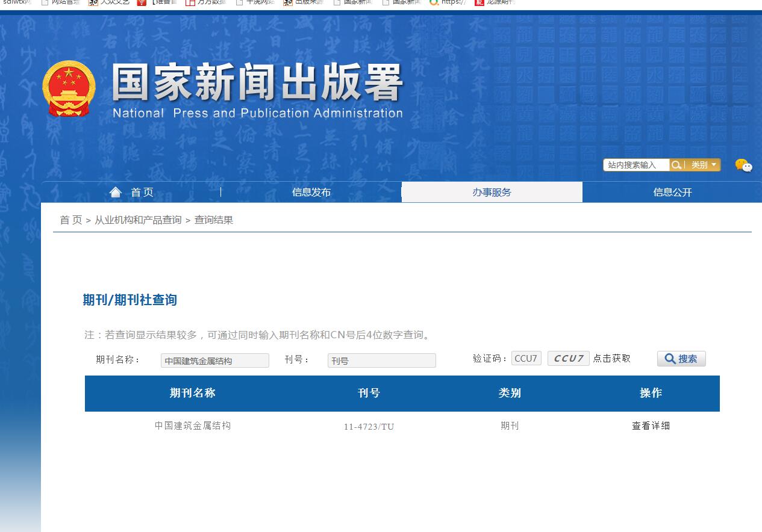Expand the search category selector arrow
This screenshot has width=762, height=532.
[x=713, y=165]
